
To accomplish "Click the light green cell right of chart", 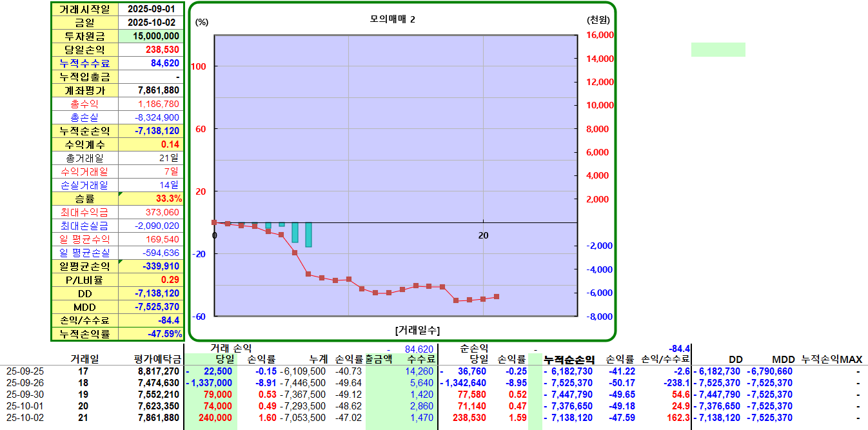I will [718, 50].
